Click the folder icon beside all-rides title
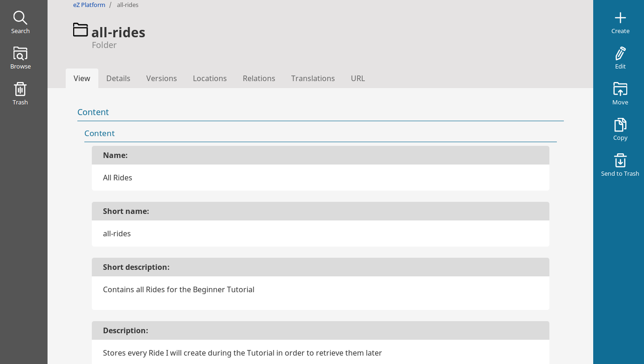Screen dimensions: 644x364 80,30
